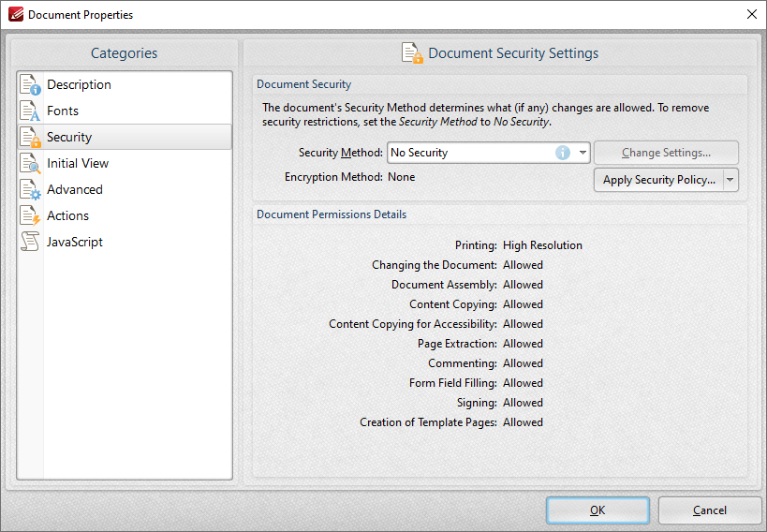The height and width of the screenshot is (532, 767).
Task: Click the Signing permission label
Action: click(x=477, y=403)
